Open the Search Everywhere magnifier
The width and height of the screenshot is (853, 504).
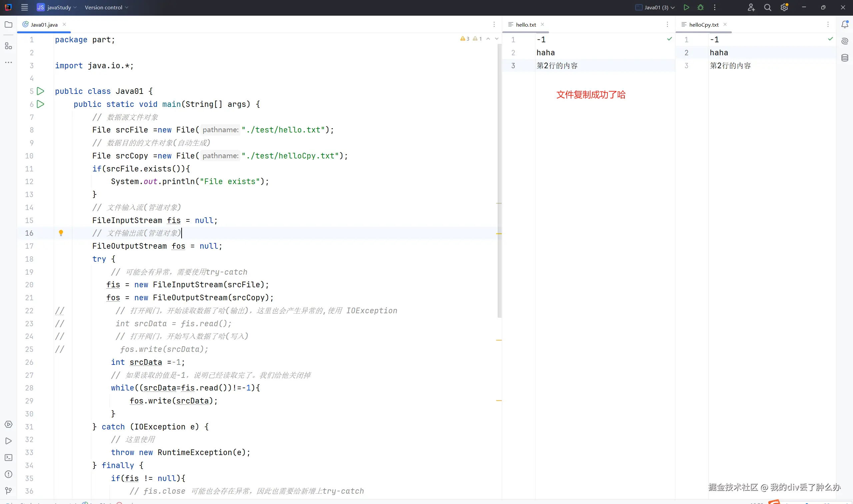click(767, 7)
